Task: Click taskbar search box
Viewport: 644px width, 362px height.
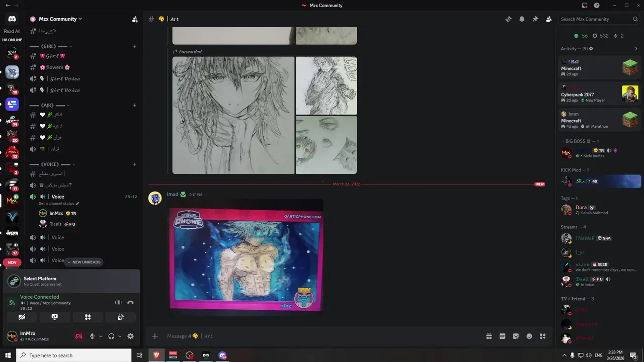Action: [x=74, y=355]
